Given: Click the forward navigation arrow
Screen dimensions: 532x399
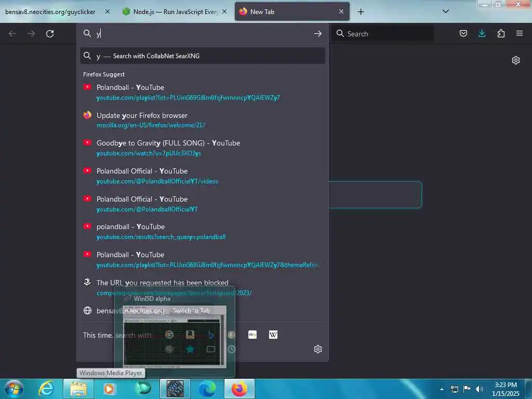Looking at the screenshot, I should (x=31, y=34).
